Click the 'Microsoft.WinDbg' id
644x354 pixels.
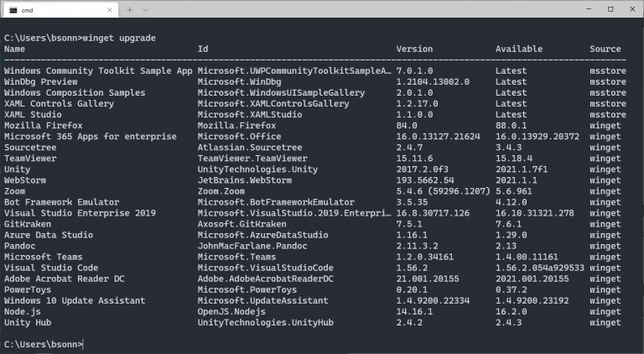240,81
